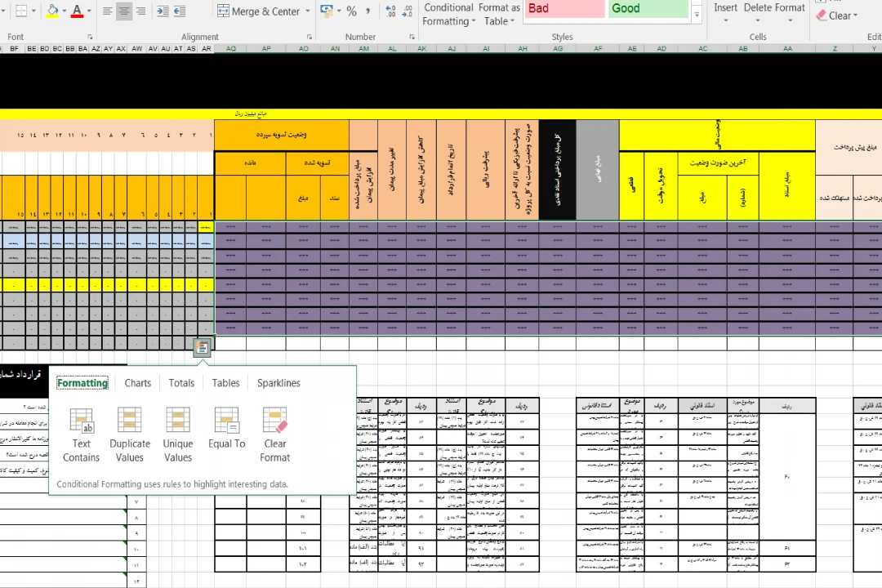Open the Sparklines tab in Quick Analysis

(278, 383)
